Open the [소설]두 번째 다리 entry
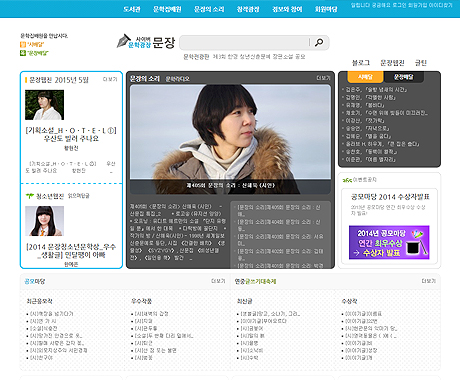This screenshot has width=460, height=380. 164,336
